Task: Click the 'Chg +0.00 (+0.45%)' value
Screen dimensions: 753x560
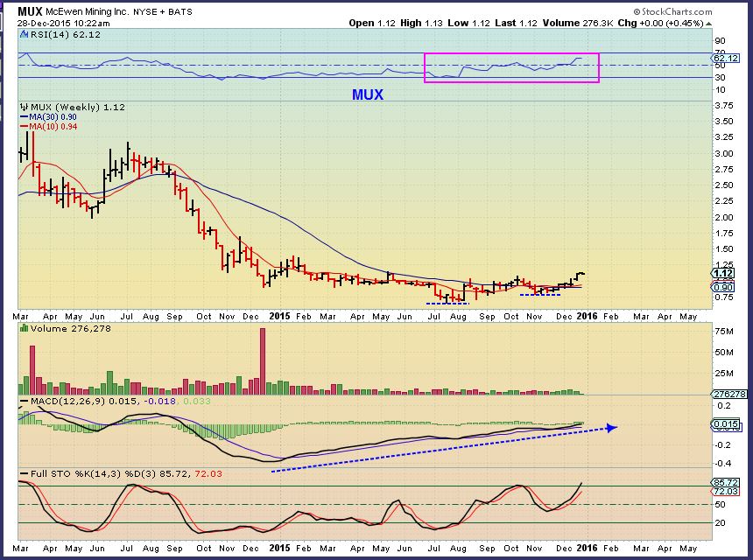Action: [x=661, y=23]
